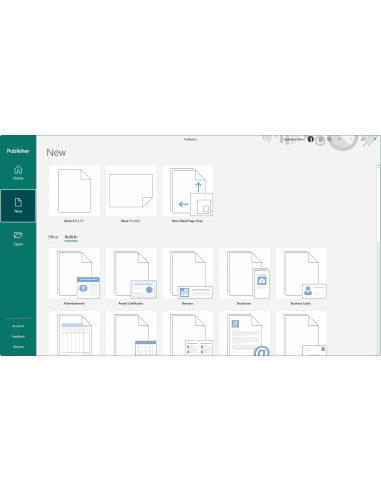This screenshot has width=381, height=492.
Task: Open Options in the sidebar
Action: (18, 347)
